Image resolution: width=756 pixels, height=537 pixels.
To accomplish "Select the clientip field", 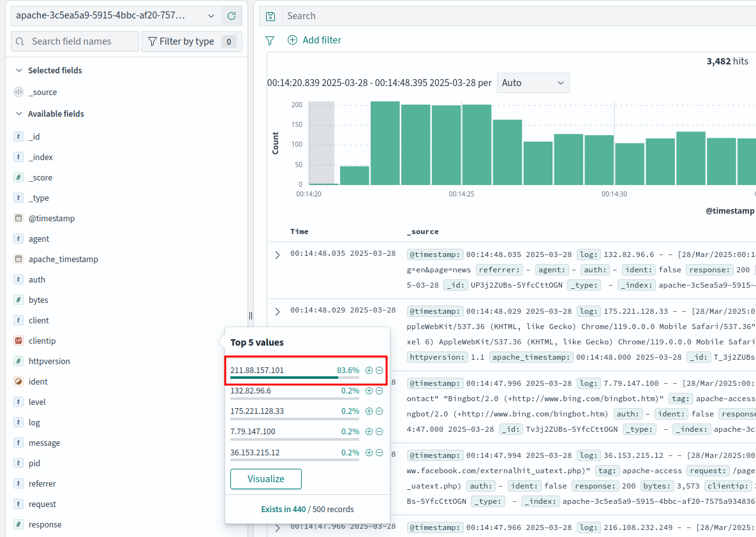I will coord(42,341).
